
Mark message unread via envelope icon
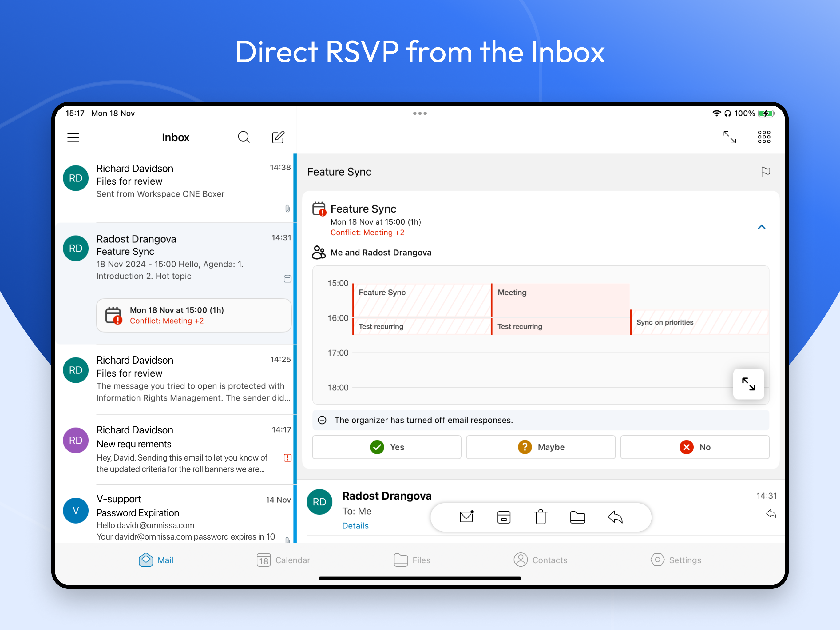point(466,517)
